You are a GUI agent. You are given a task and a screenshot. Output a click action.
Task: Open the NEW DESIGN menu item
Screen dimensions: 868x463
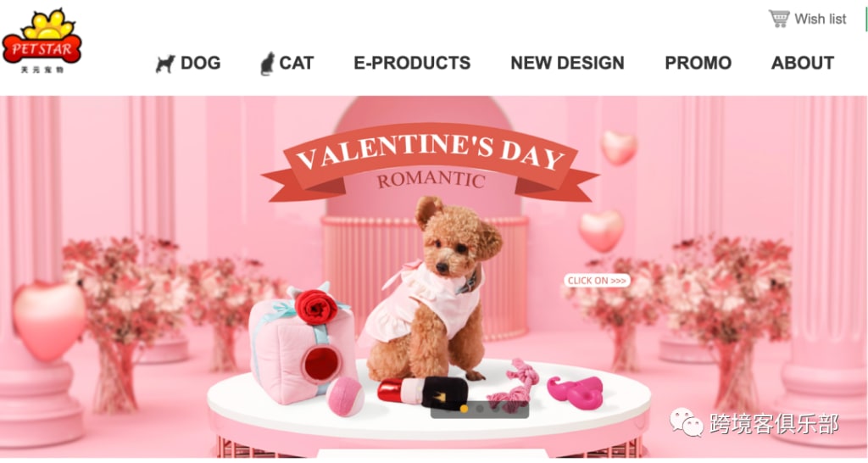[567, 63]
